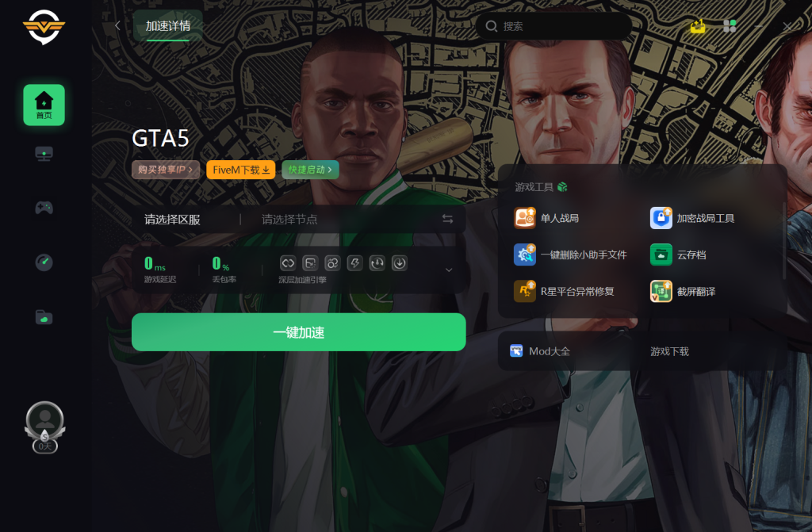812x532 pixels.
Task: Open the gamepad section in sidebar
Action: (x=44, y=208)
